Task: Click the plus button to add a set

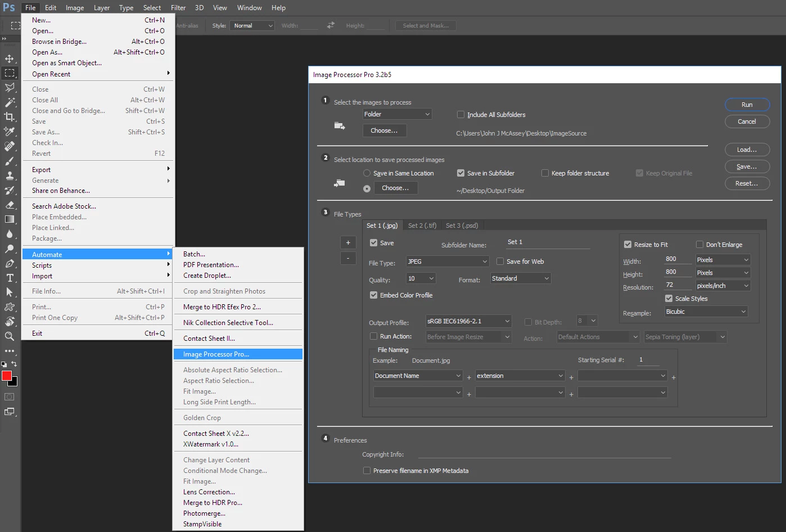Action: pos(348,242)
